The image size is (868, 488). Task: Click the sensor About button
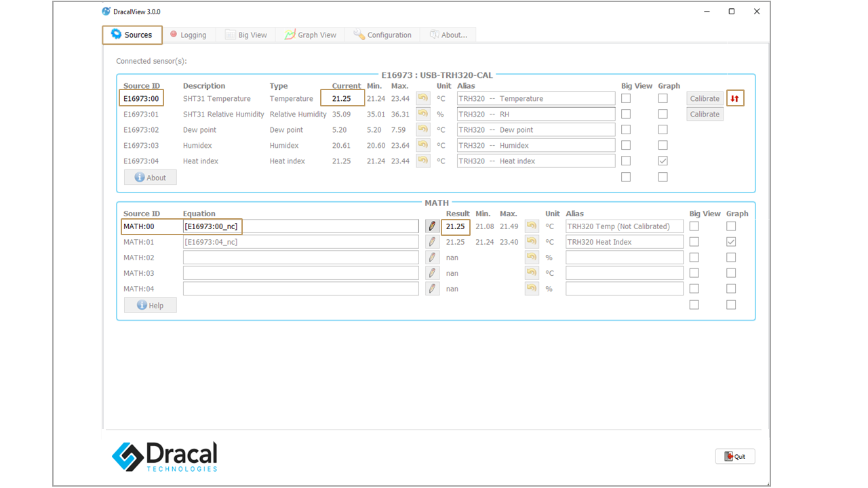point(150,178)
